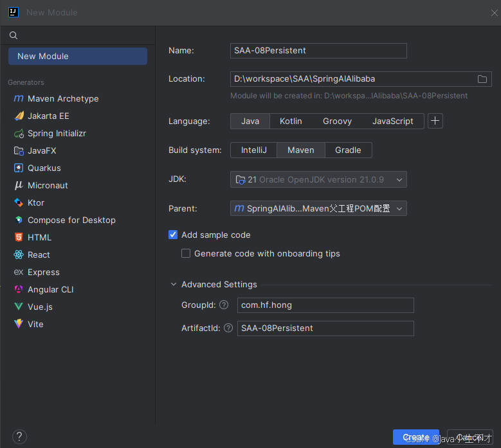Add more languages with plus button

(x=435, y=121)
